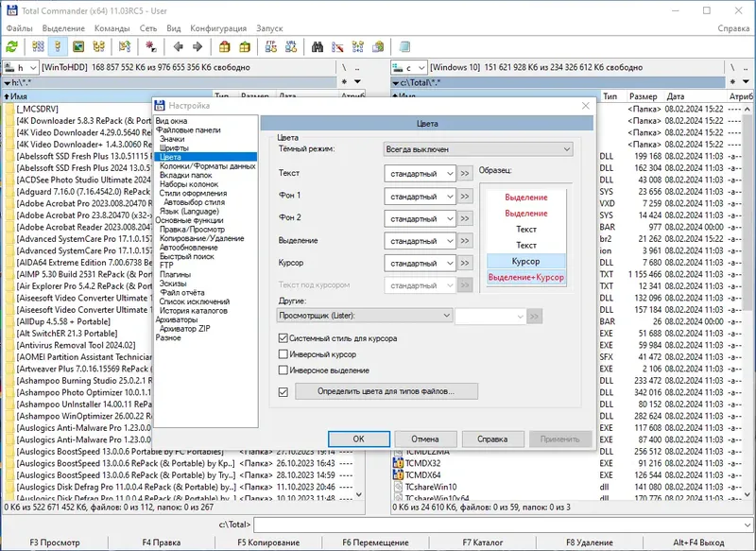The image size is (756, 551).
Task: Click "Определить цвета для типов файлов..." button
Action: click(x=386, y=390)
